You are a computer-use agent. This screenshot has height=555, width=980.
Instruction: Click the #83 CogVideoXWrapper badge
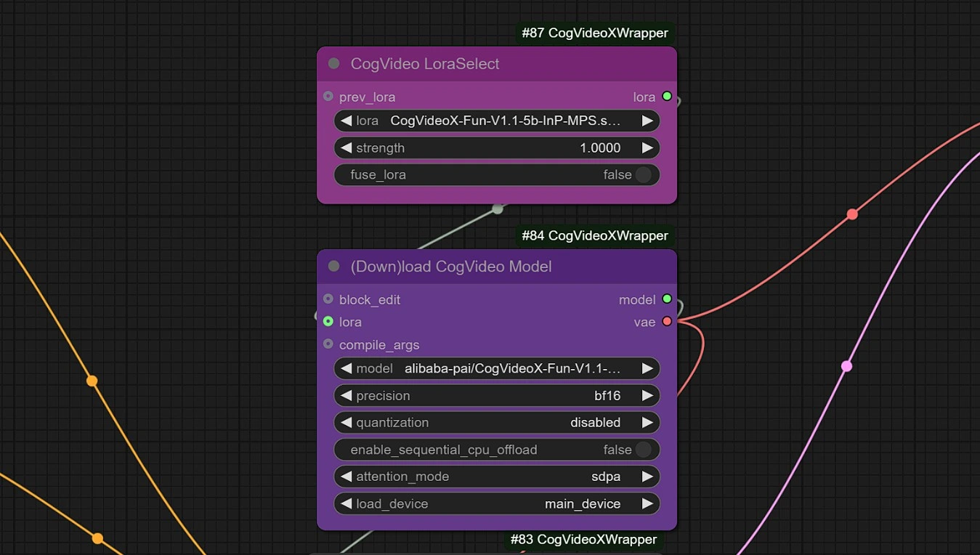point(583,539)
